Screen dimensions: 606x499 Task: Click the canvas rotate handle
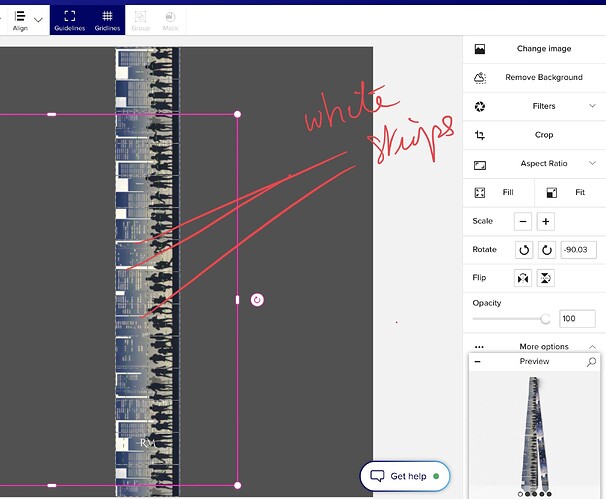pyautogui.click(x=257, y=300)
